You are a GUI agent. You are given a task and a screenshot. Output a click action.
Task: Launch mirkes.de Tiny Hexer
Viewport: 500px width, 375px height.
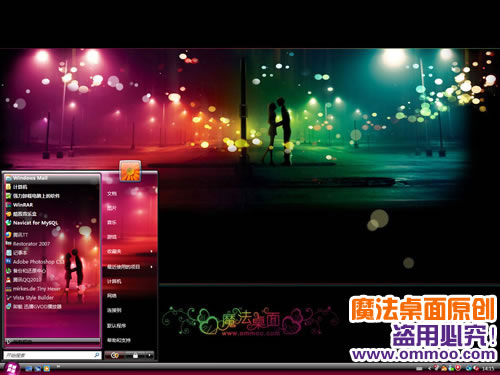coord(52,289)
